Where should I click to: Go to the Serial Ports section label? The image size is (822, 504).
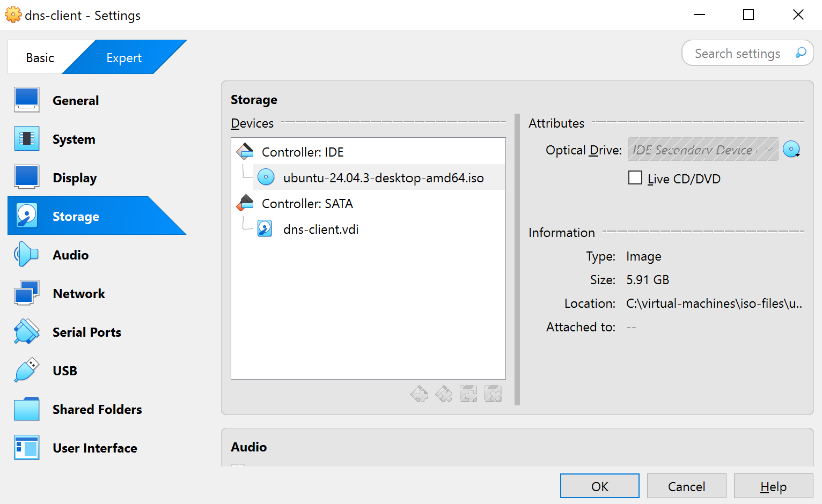(x=87, y=332)
